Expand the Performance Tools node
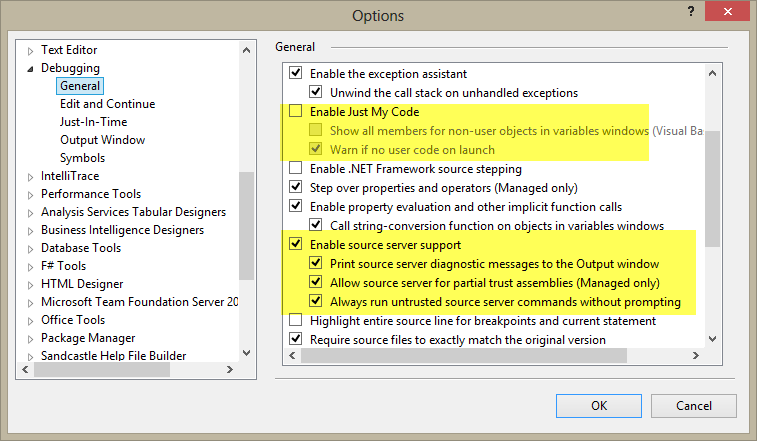 click(30, 194)
